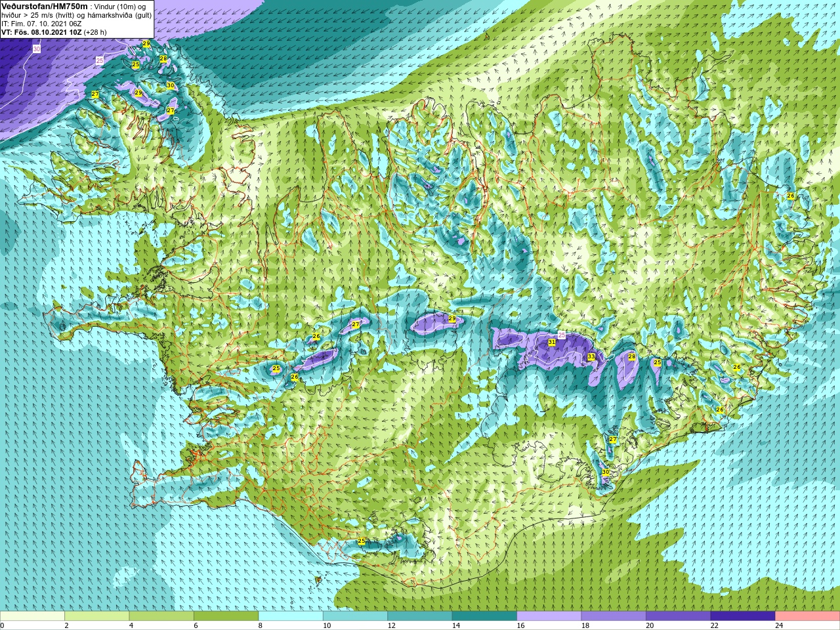
Task: Pick the olive green 6–8 swatch
Action: 226,616
